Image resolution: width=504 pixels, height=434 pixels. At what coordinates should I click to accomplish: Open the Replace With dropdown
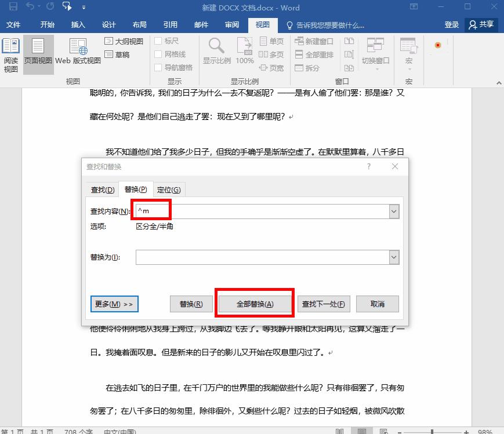pos(394,257)
